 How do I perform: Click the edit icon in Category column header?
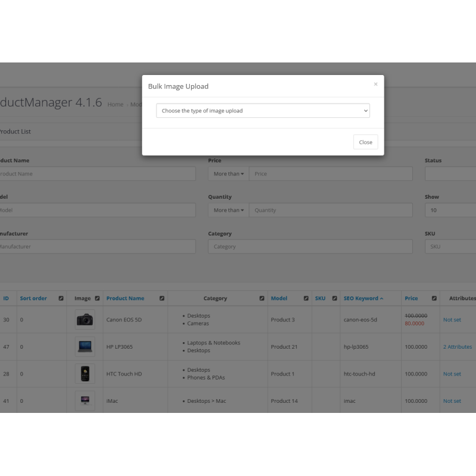coord(262,299)
